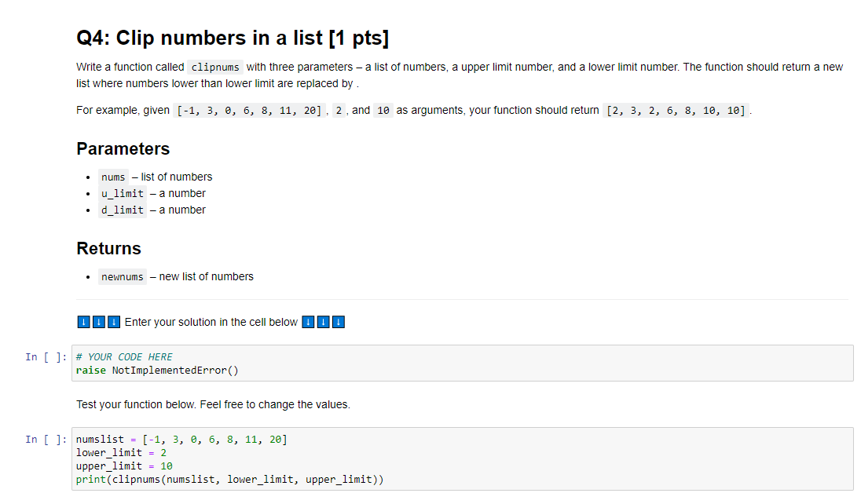861x504 pixels.
Task: Click the lower_limit = 2 code line
Action: pyautogui.click(x=121, y=453)
